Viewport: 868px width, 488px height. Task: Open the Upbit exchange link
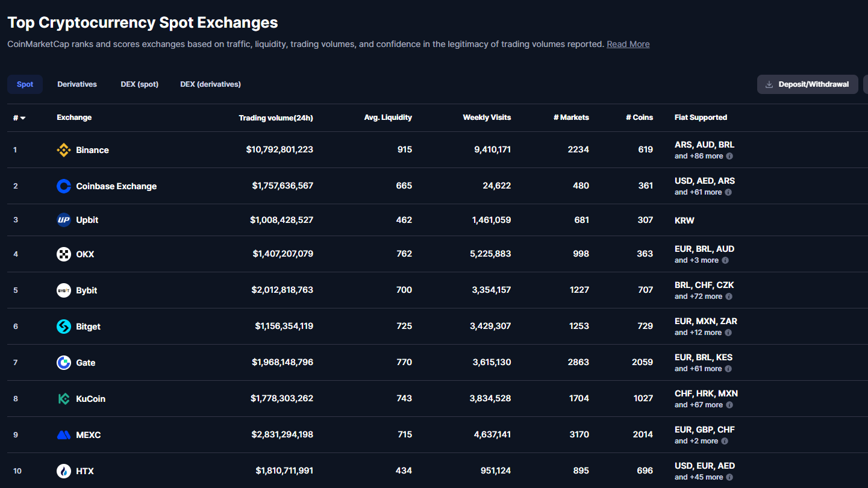pos(87,220)
